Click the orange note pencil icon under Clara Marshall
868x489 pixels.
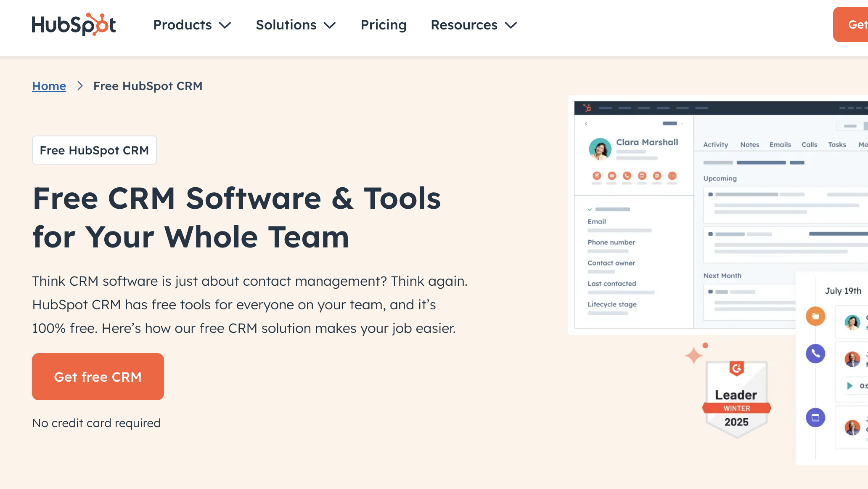click(x=597, y=175)
